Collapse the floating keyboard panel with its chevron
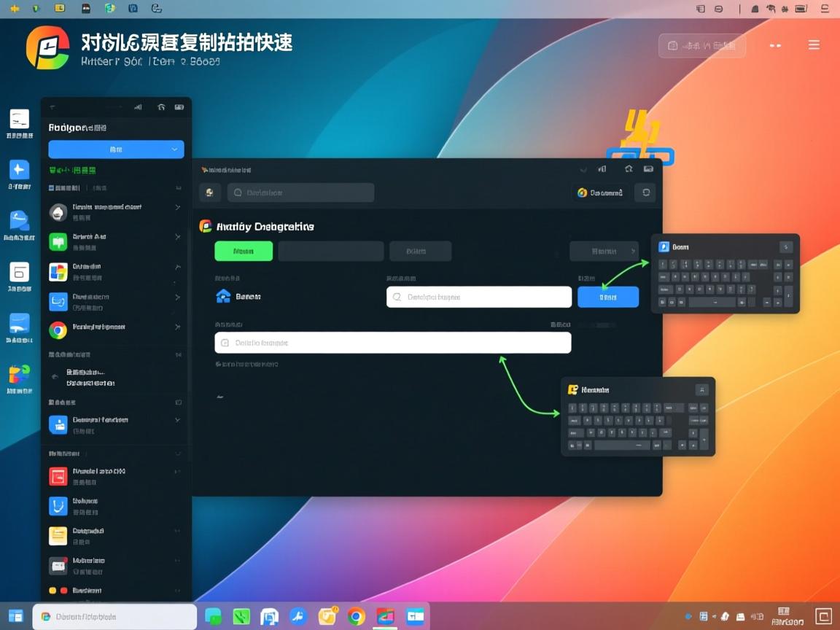This screenshot has height=630, width=840. tap(785, 246)
